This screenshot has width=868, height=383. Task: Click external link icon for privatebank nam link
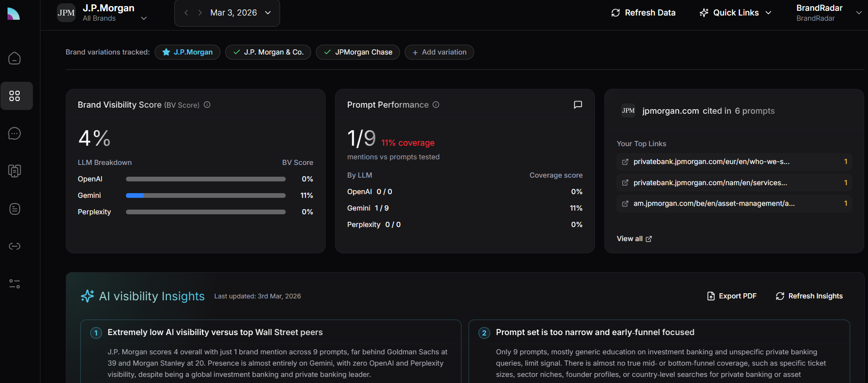(x=625, y=183)
